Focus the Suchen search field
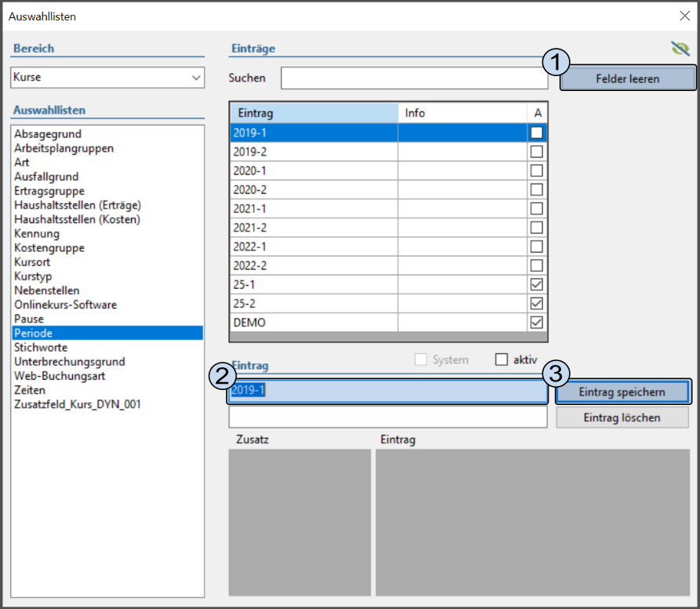The height and width of the screenshot is (609, 700). [414, 78]
